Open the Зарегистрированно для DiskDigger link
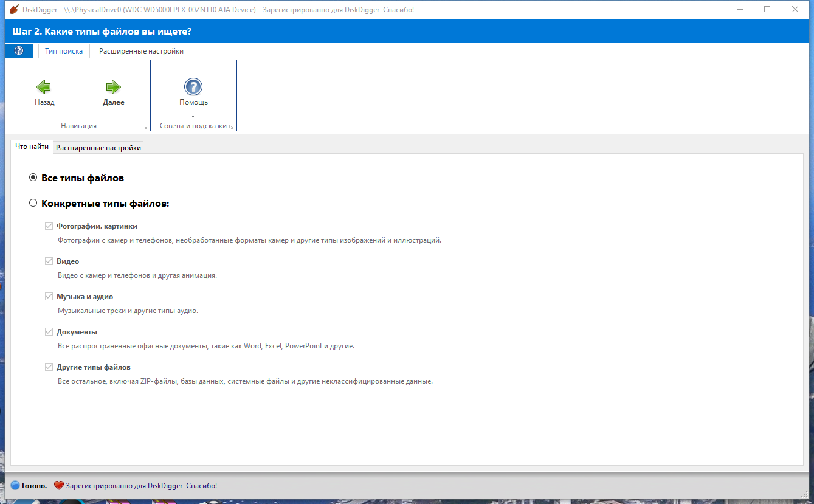Screen dimensions: 814x504 click(x=141, y=486)
